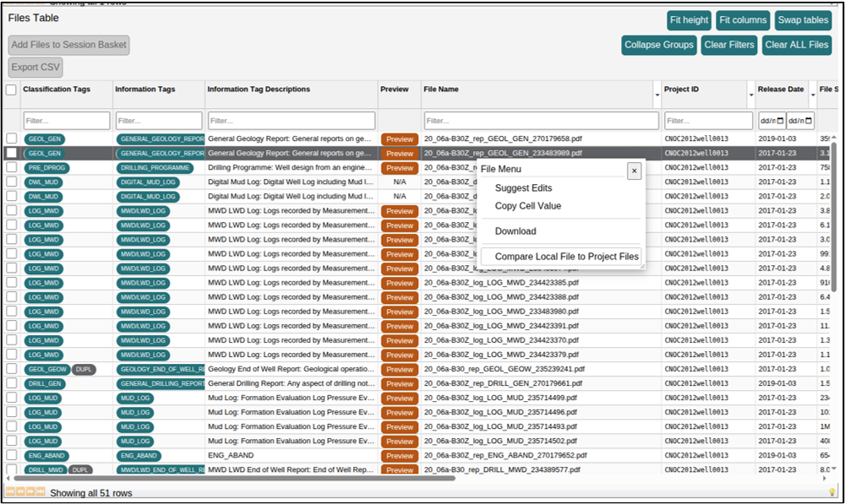
Task: Click the Clear Filters button
Action: pyautogui.click(x=729, y=45)
